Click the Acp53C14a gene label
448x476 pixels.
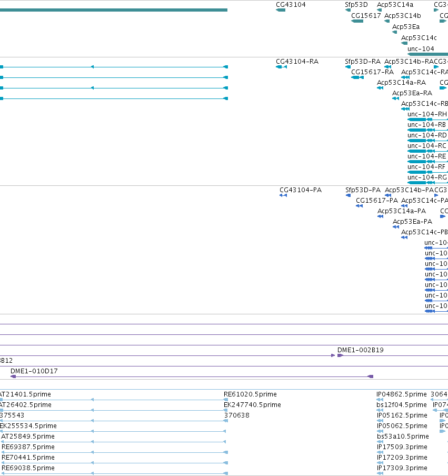tap(395, 5)
